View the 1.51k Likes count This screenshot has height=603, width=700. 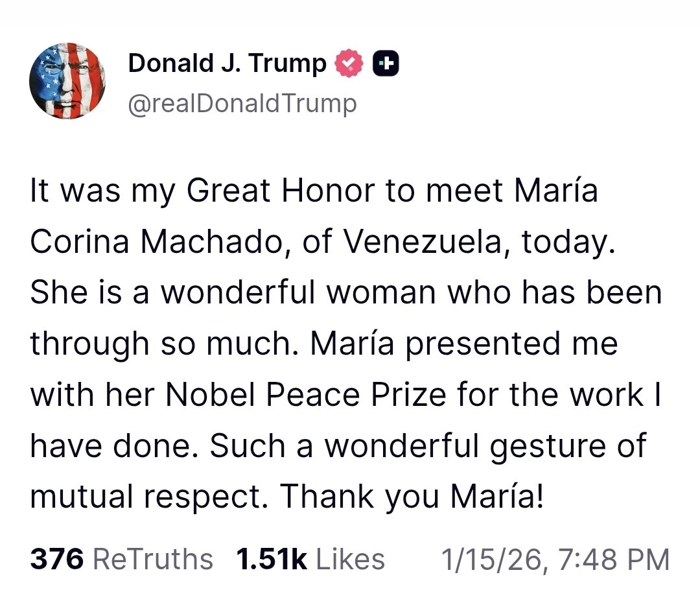pyautogui.click(x=272, y=559)
